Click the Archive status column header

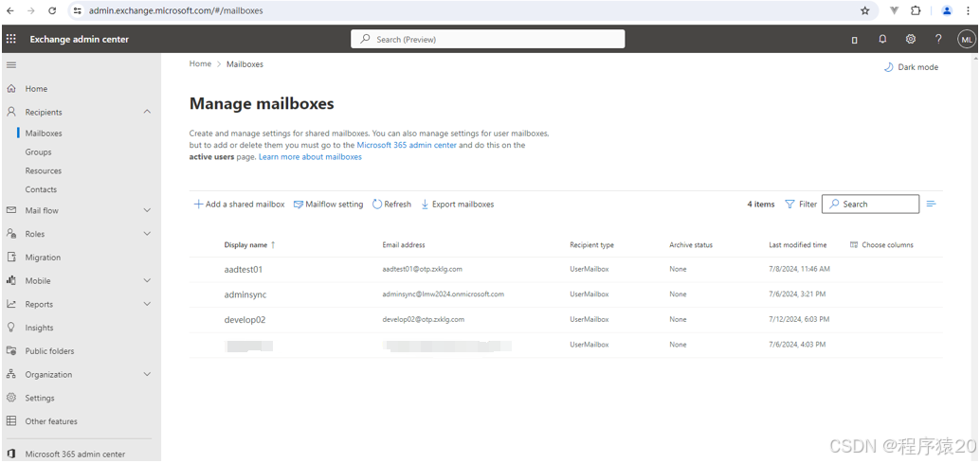691,245
